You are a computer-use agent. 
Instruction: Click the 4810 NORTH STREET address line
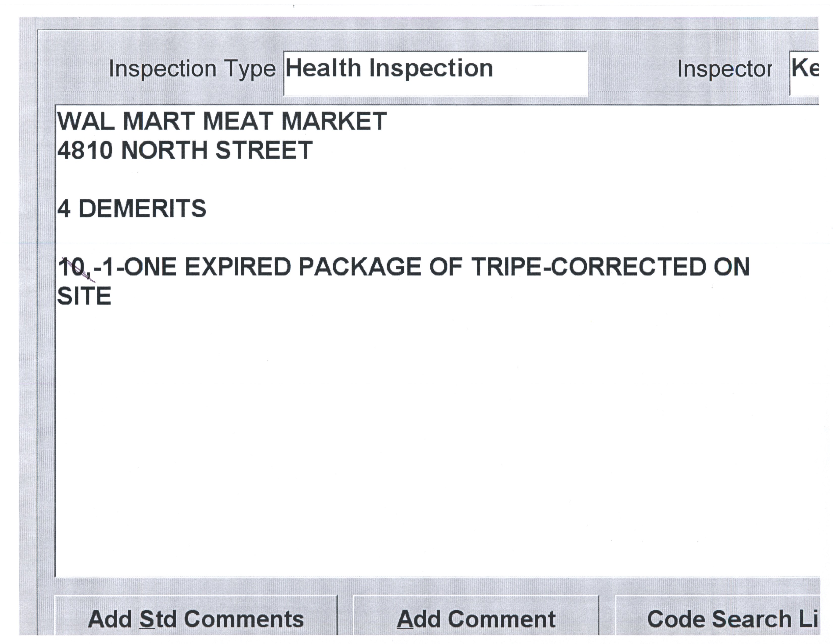click(x=185, y=150)
